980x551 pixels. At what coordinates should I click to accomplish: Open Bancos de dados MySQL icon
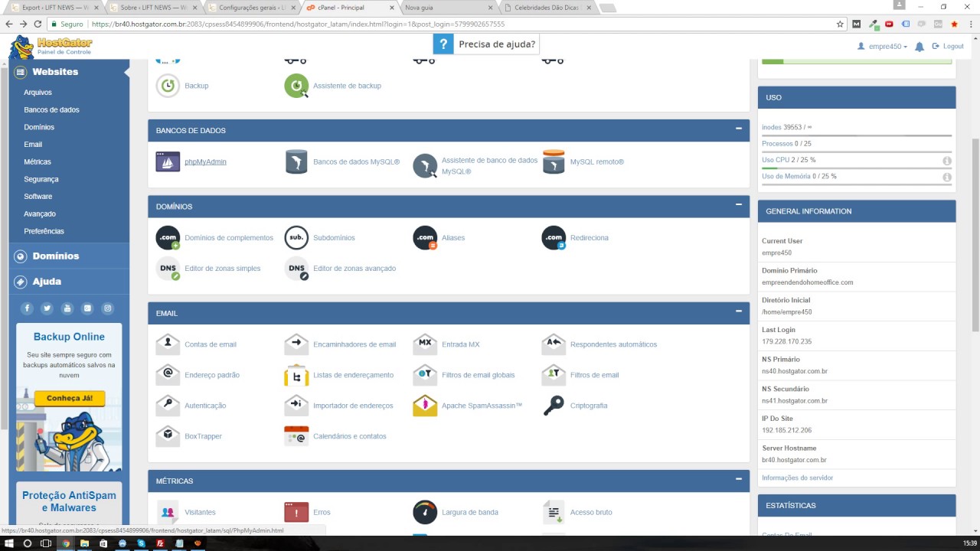tap(296, 162)
